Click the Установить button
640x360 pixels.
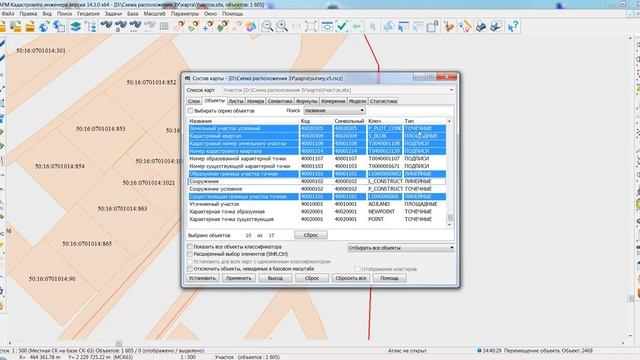(202, 278)
